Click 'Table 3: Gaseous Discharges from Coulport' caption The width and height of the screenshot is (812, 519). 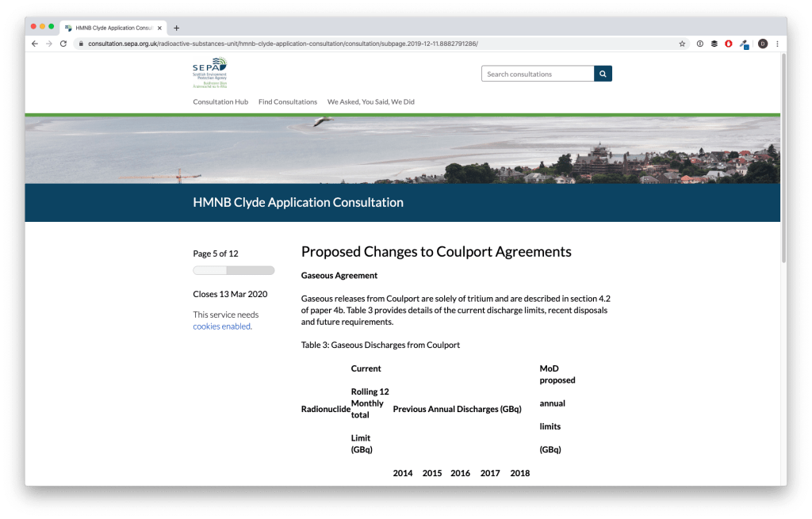click(381, 345)
